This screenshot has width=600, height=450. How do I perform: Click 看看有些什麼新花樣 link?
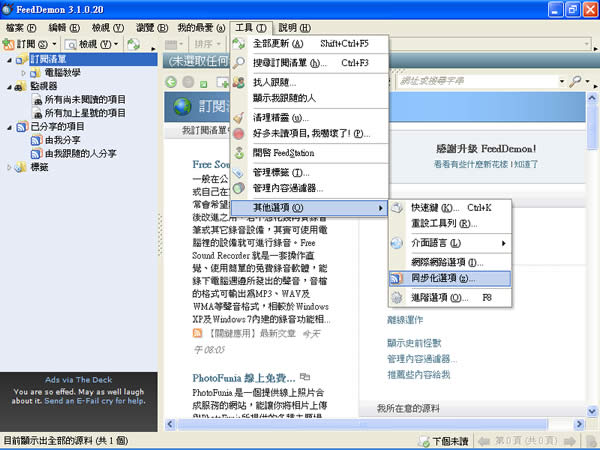(471, 165)
